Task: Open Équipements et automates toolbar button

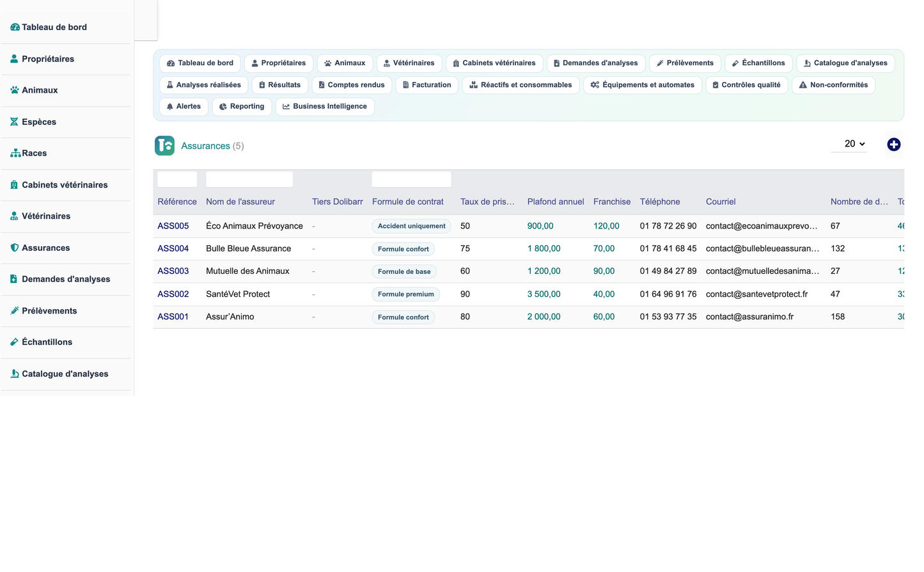Action: [643, 85]
